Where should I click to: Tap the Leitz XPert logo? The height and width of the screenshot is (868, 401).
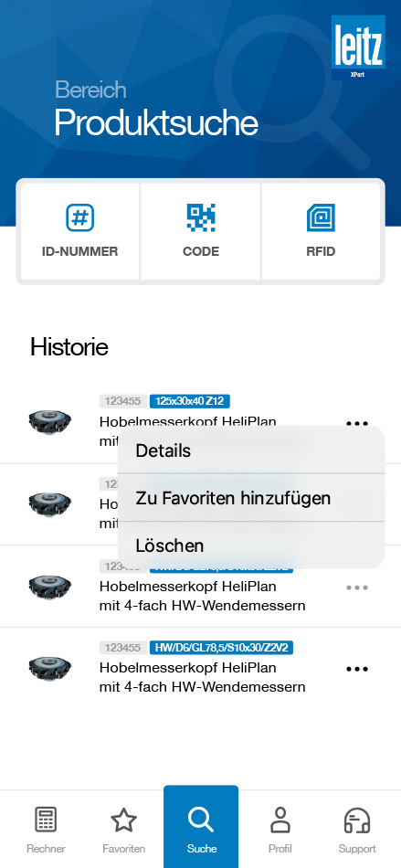coord(358,49)
